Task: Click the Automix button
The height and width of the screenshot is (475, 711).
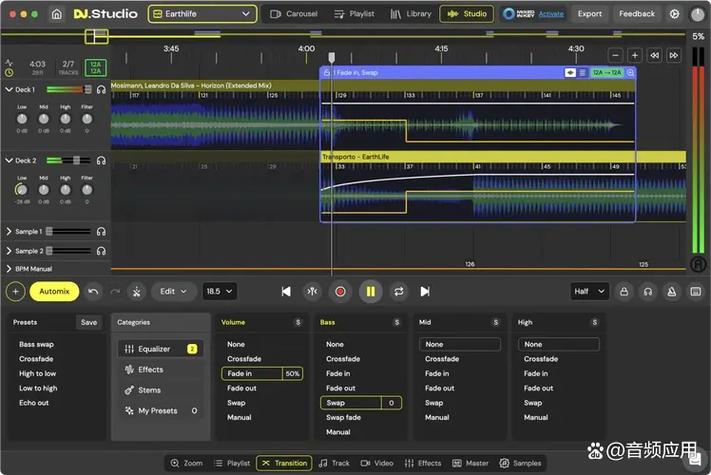Action: 54,291
